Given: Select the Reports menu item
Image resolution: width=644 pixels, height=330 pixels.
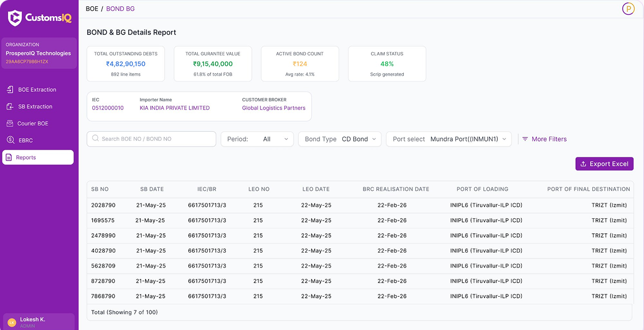Looking at the screenshot, I should click(38, 157).
